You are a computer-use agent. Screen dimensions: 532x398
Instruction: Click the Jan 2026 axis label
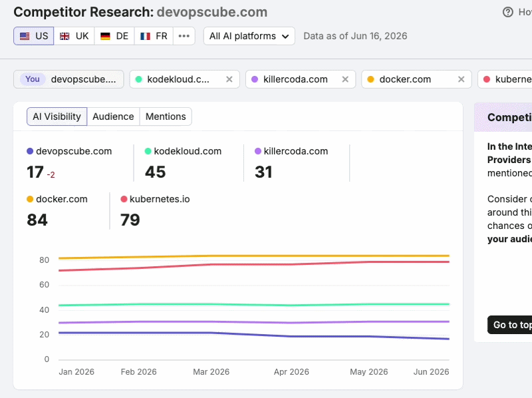pos(76,372)
